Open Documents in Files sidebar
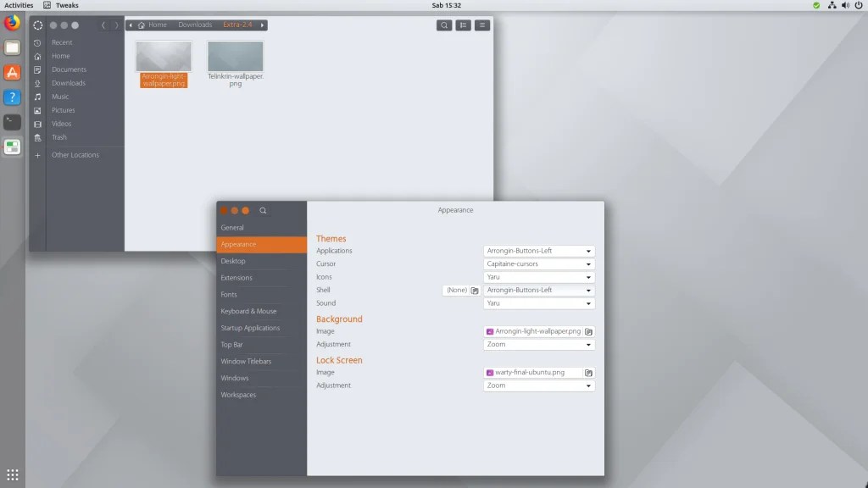This screenshot has height=488, width=868. [69, 69]
